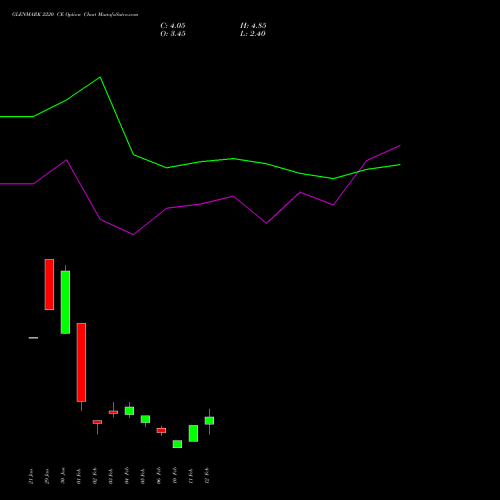Select the open value O: 3.45

(173, 34)
